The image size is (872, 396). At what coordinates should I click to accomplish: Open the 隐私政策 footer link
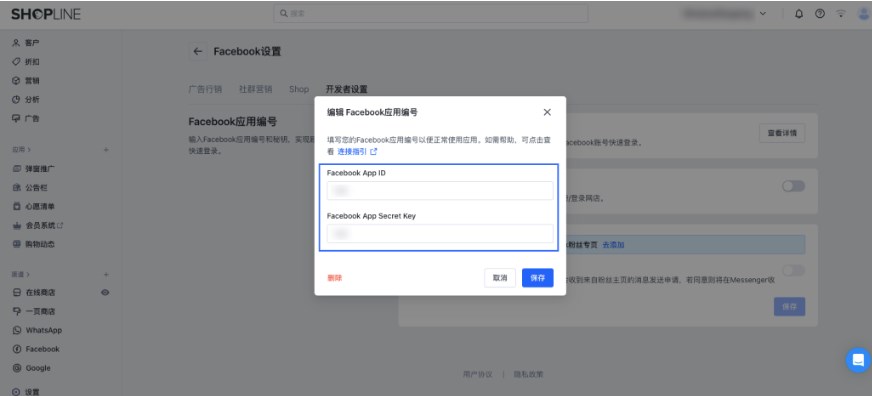click(x=528, y=374)
